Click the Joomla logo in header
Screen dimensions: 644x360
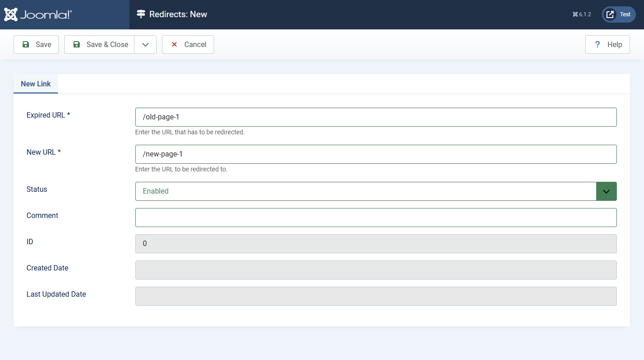click(38, 14)
